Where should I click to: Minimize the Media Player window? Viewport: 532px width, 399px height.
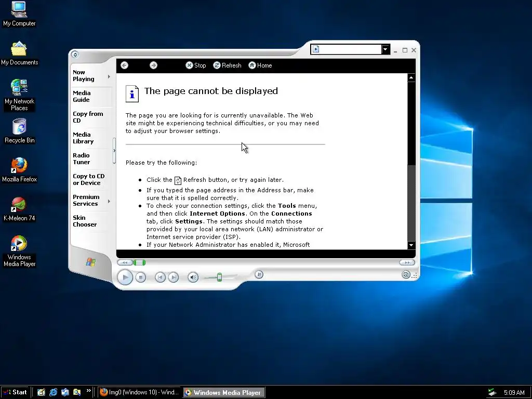point(395,50)
